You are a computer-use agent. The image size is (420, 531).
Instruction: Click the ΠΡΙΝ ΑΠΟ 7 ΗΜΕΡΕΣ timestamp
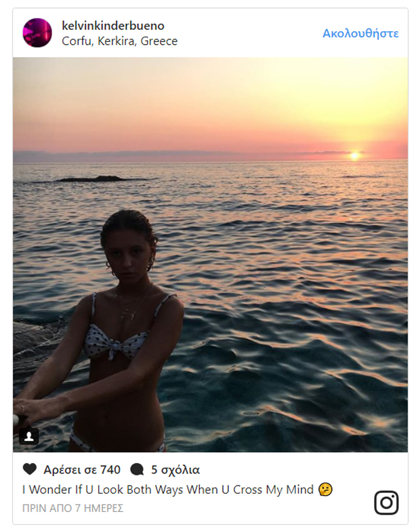click(72, 508)
